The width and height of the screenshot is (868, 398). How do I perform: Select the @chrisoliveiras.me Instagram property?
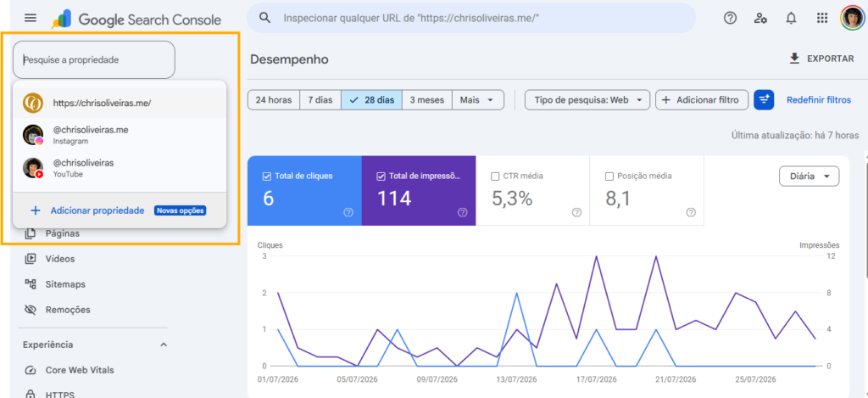click(119, 135)
